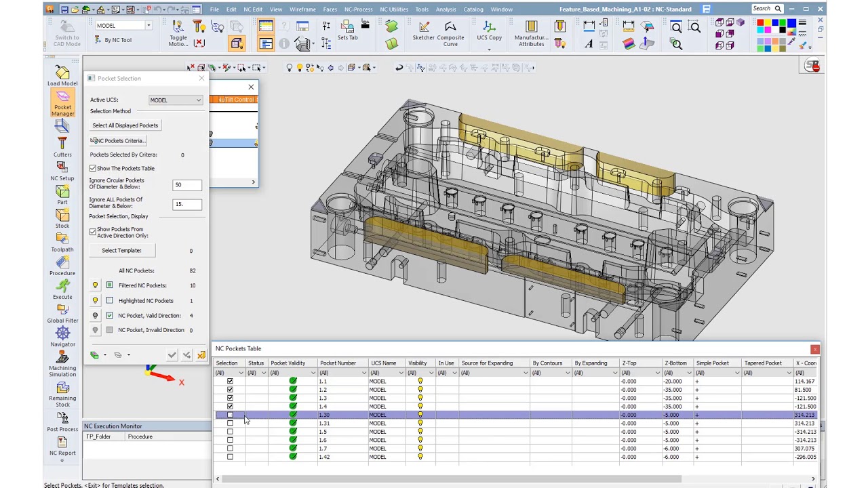Open the Active UCS dropdown

click(x=198, y=100)
